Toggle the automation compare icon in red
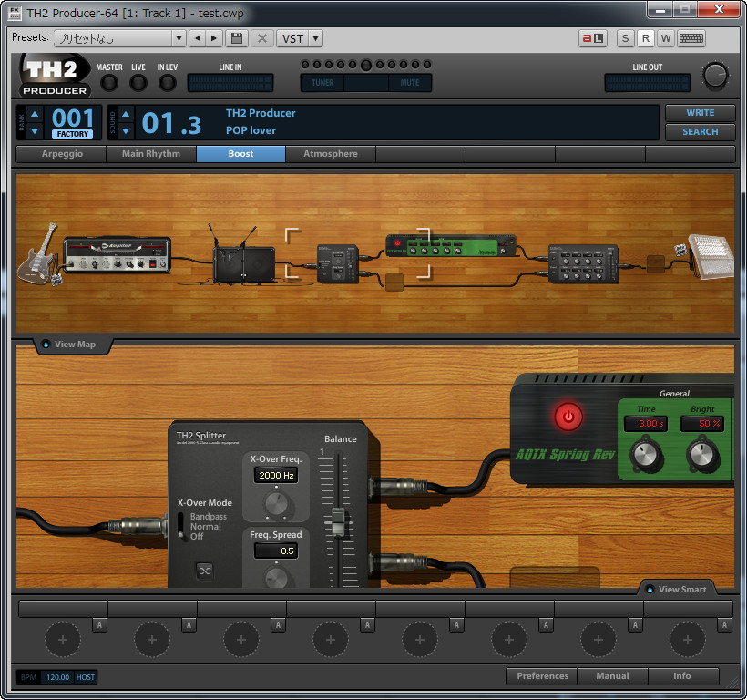The width and height of the screenshot is (747, 700). 593,38
